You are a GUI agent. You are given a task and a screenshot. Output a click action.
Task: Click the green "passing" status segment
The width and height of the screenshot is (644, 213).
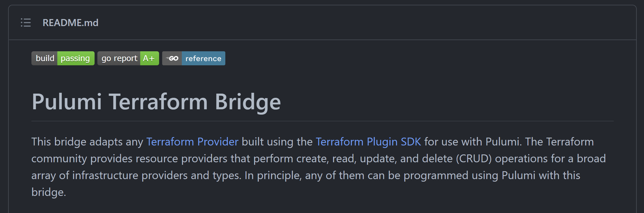click(75, 58)
